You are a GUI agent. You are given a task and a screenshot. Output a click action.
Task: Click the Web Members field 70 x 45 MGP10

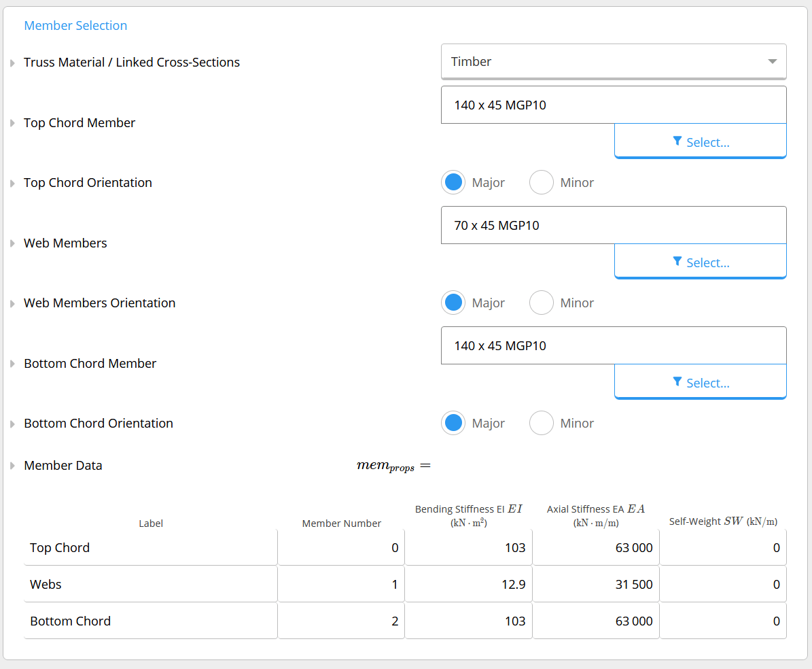click(613, 225)
